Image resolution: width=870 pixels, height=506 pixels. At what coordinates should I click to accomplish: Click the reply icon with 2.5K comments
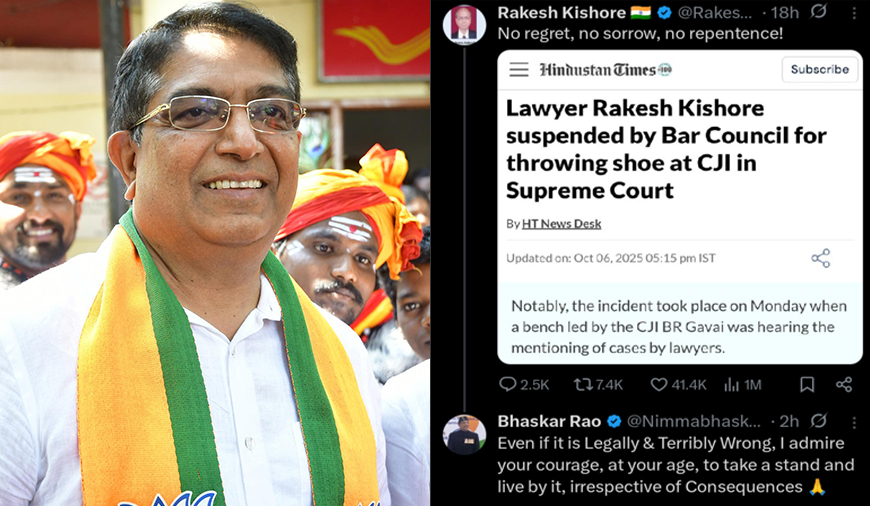507,384
